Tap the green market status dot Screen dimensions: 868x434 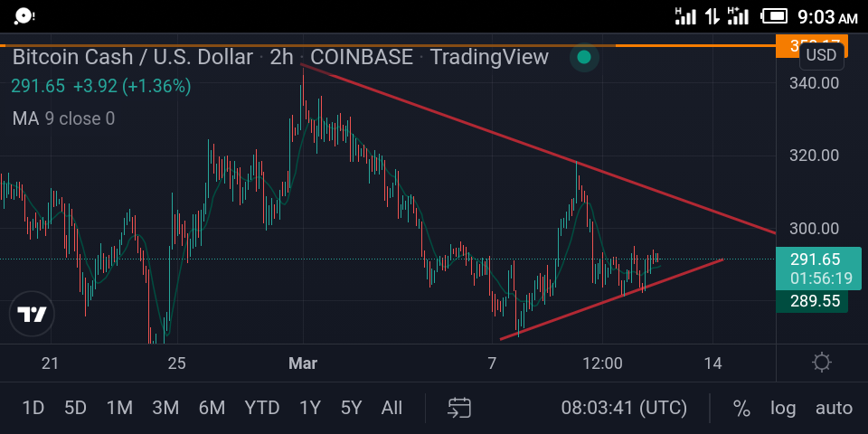pos(584,57)
